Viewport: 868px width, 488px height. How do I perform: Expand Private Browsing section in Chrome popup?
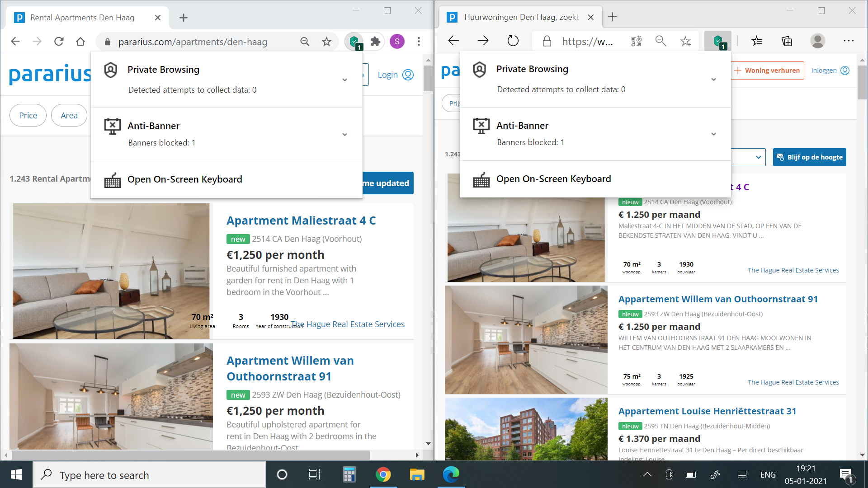[344, 80]
